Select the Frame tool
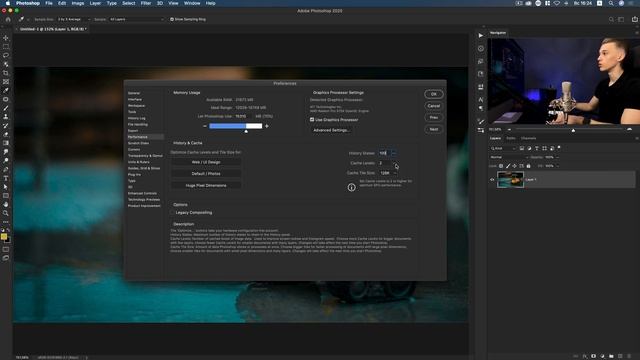This screenshot has width=640, height=360. [x=6, y=82]
